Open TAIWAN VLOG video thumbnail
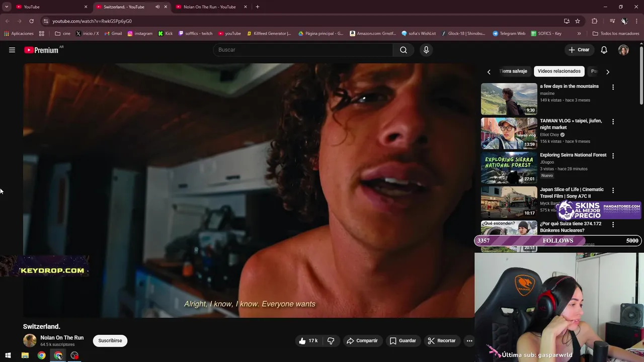Screen dimensions: 644x362 pos(509,133)
